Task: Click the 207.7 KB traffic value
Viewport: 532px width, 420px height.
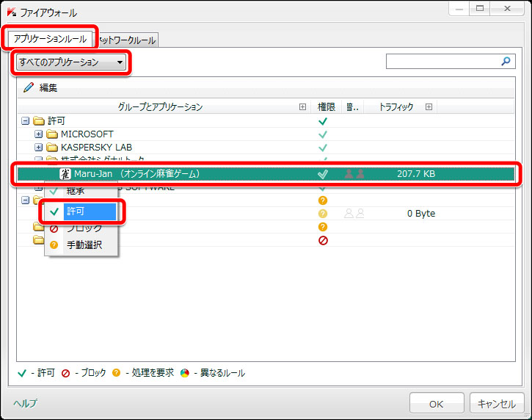Action: [x=416, y=174]
